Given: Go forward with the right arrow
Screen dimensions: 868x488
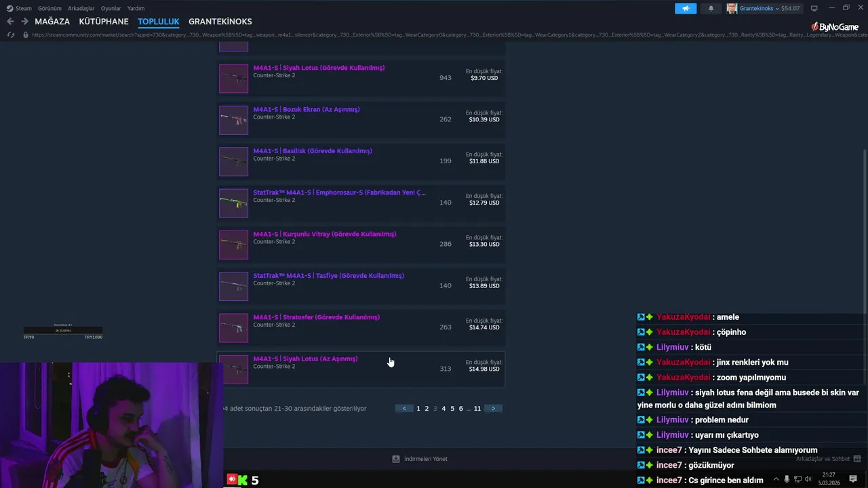Looking at the screenshot, I should coord(24,22).
